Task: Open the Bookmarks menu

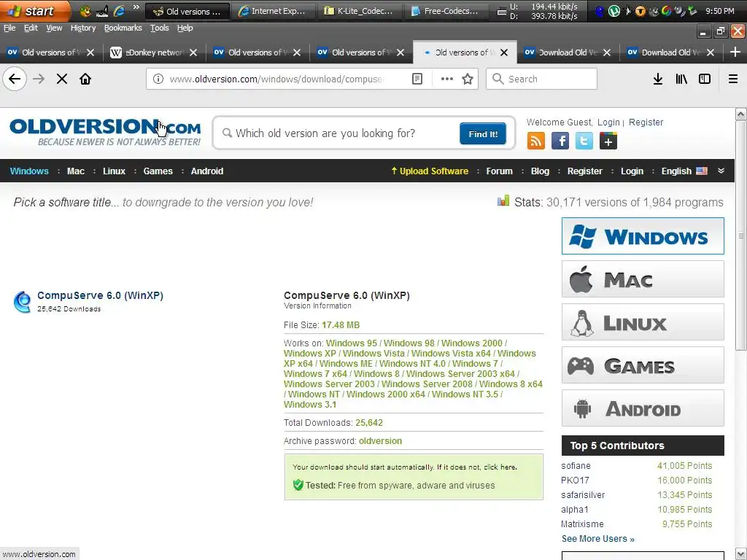Action: tap(123, 28)
